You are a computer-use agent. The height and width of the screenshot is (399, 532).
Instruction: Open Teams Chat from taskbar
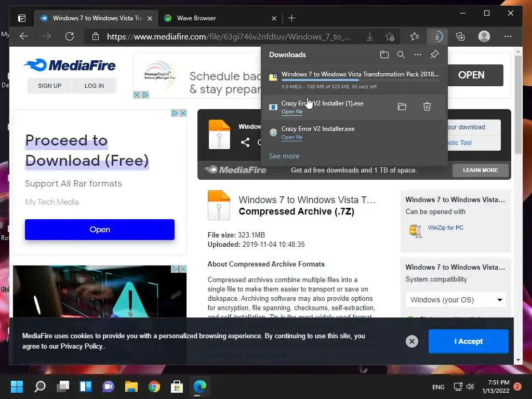(x=108, y=387)
